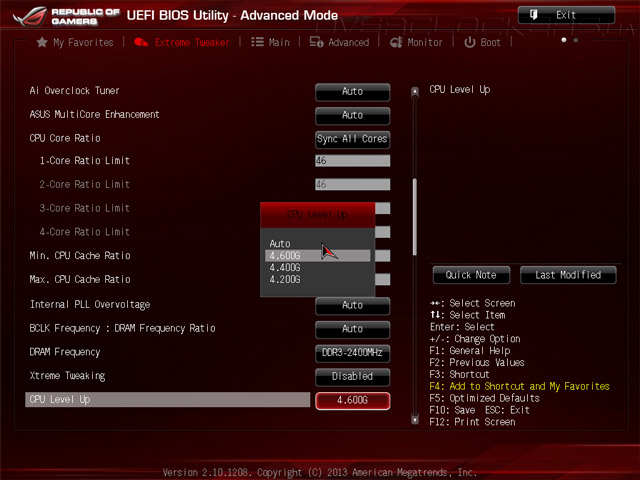The width and height of the screenshot is (640, 480).
Task: Click the scroll down arrow
Action: click(x=415, y=419)
